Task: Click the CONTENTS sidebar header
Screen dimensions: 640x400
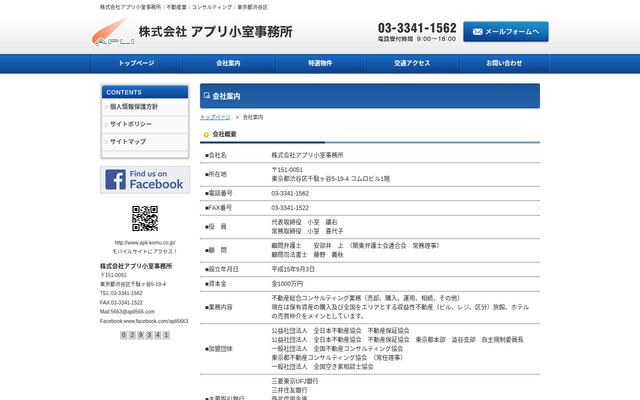Action: (145, 92)
